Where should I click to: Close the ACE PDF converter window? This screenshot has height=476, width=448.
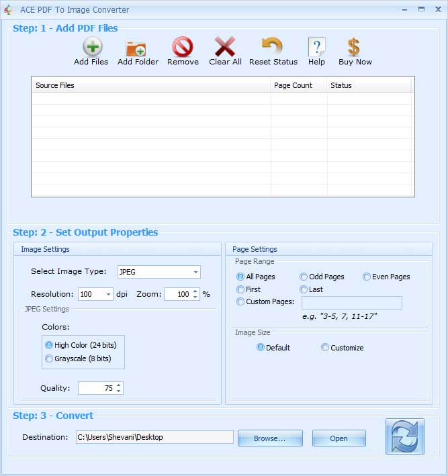click(438, 9)
